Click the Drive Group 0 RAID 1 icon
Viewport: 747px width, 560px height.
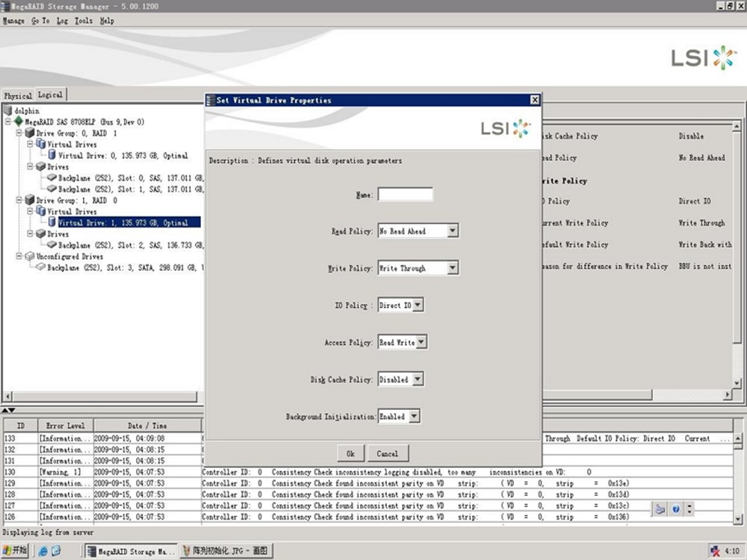30,133
